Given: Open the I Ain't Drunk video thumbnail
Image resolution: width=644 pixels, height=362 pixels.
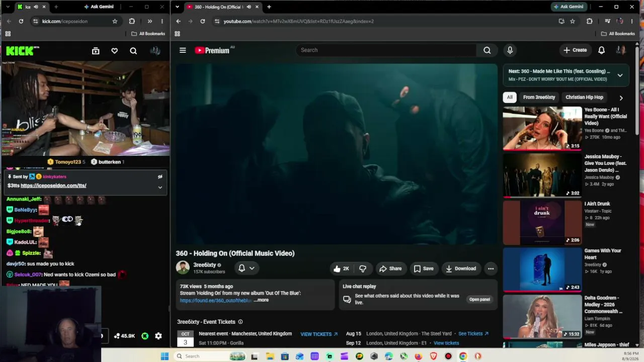Looking at the screenshot, I should pos(542,222).
